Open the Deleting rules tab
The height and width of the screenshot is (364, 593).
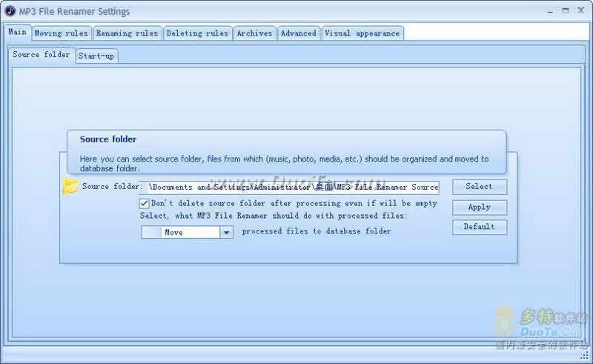point(197,33)
